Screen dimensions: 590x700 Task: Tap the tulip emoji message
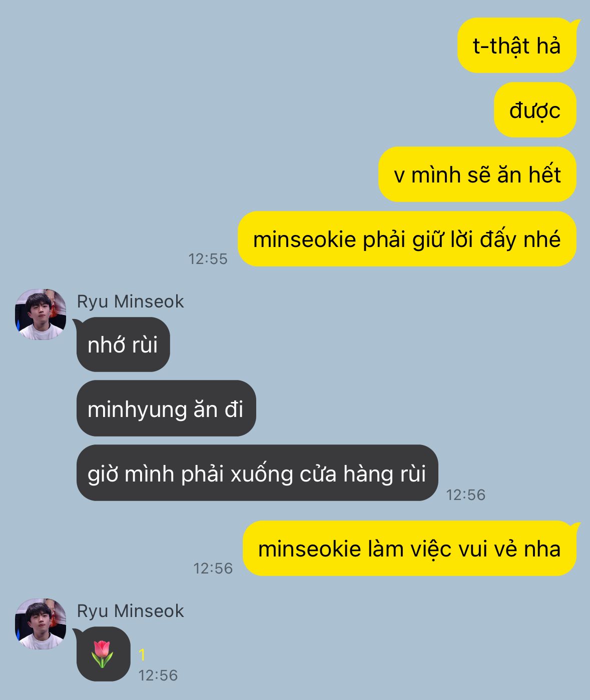[x=103, y=653]
